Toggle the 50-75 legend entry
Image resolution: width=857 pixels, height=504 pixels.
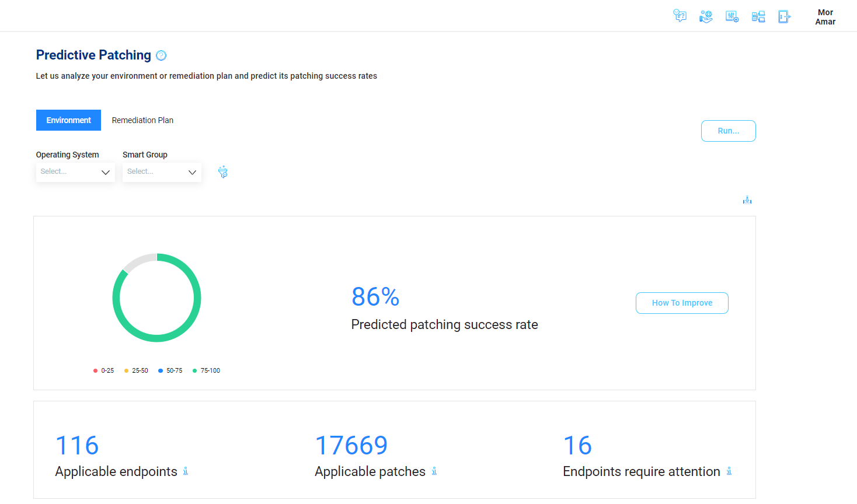pos(170,370)
